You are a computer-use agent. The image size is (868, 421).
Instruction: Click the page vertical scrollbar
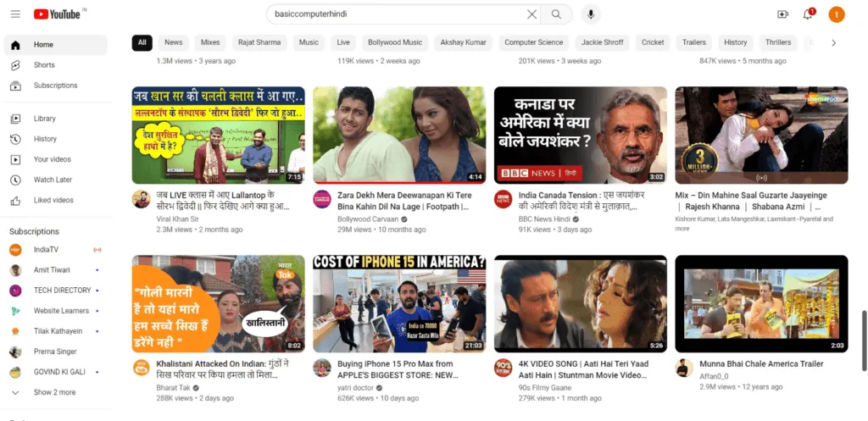point(864,341)
